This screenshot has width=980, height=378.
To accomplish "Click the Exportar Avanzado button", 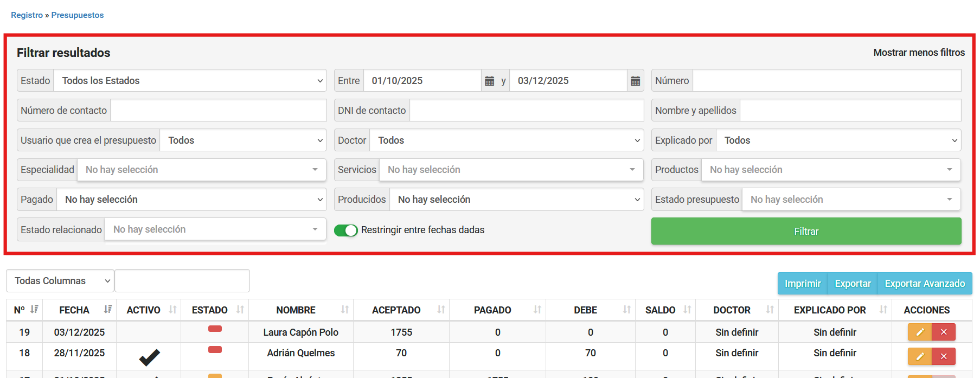I will coord(925,284).
